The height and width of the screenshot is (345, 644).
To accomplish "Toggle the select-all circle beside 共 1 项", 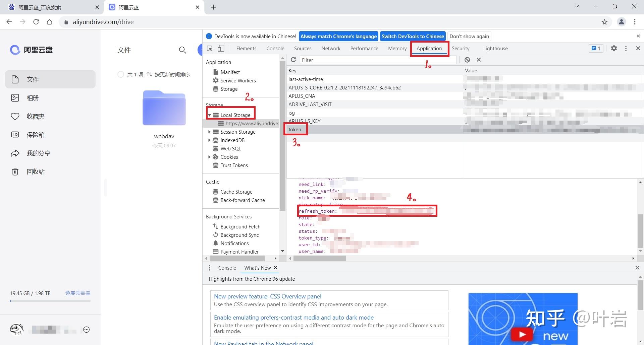I will tap(121, 74).
